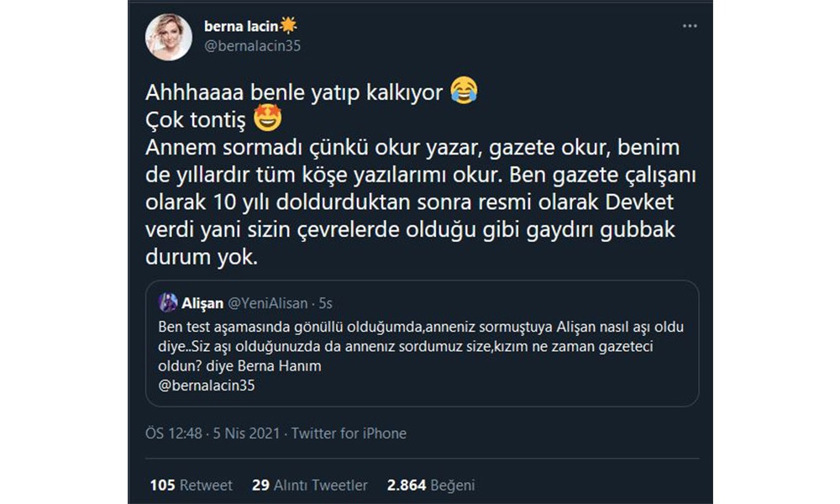Click berna lacin's profile photo
The height and width of the screenshot is (504, 840).
point(170,37)
